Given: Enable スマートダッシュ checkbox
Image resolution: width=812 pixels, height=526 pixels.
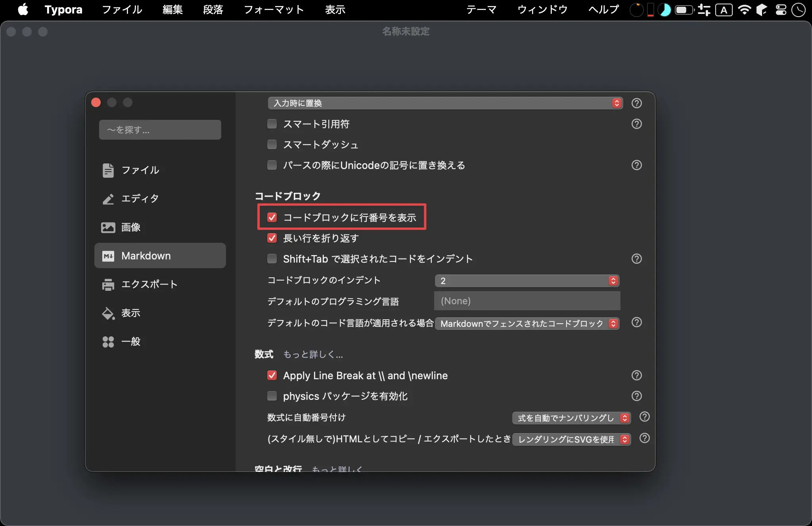Looking at the screenshot, I should [x=272, y=144].
